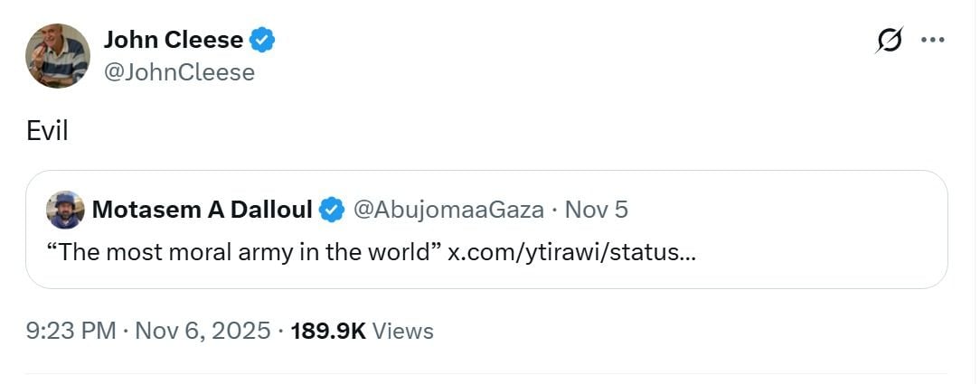The image size is (980, 384).
Task: Click the John Cleese display name
Action: click(174, 40)
